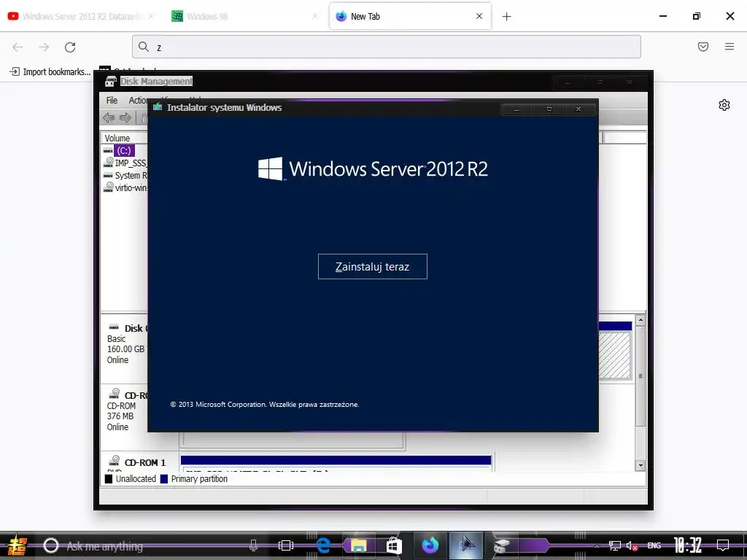Open a new browser tab with plus
747x560 pixels.
(507, 17)
